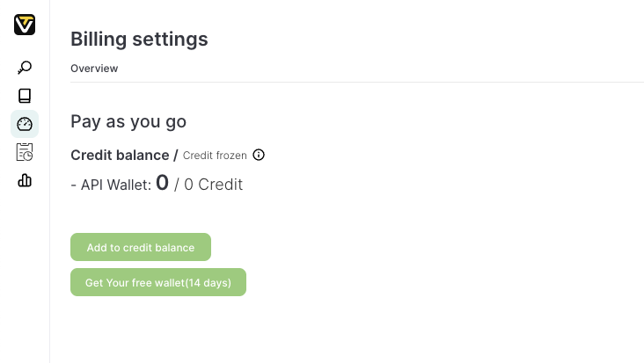Click the slash after Credit balance label
Viewport: 644px width, 363px height.
pos(176,156)
